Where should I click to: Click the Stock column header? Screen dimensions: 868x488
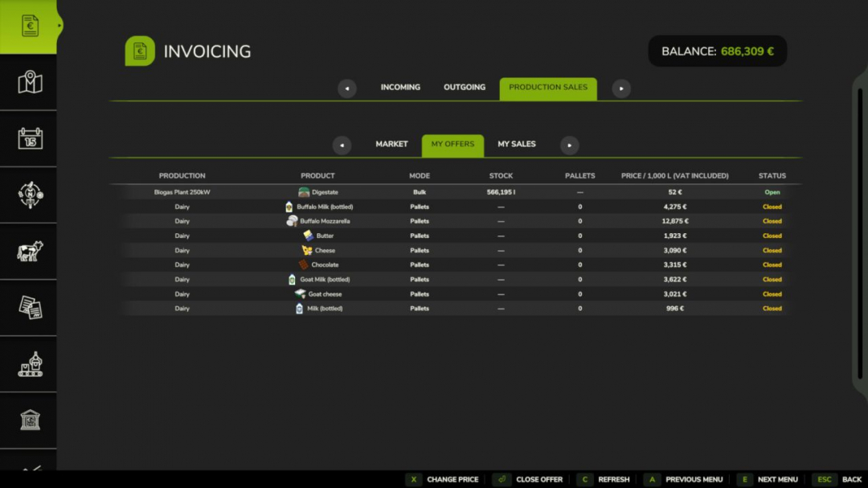click(x=501, y=175)
